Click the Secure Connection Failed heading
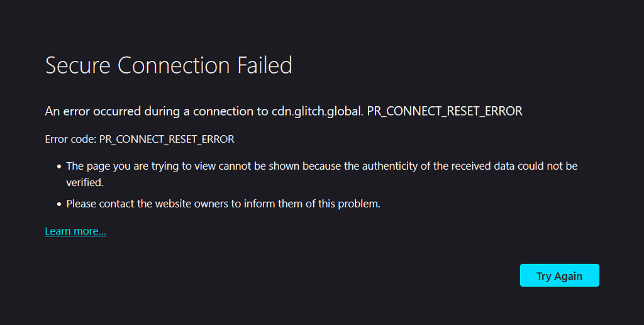The image size is (644, 325). (x=169, y=65)
